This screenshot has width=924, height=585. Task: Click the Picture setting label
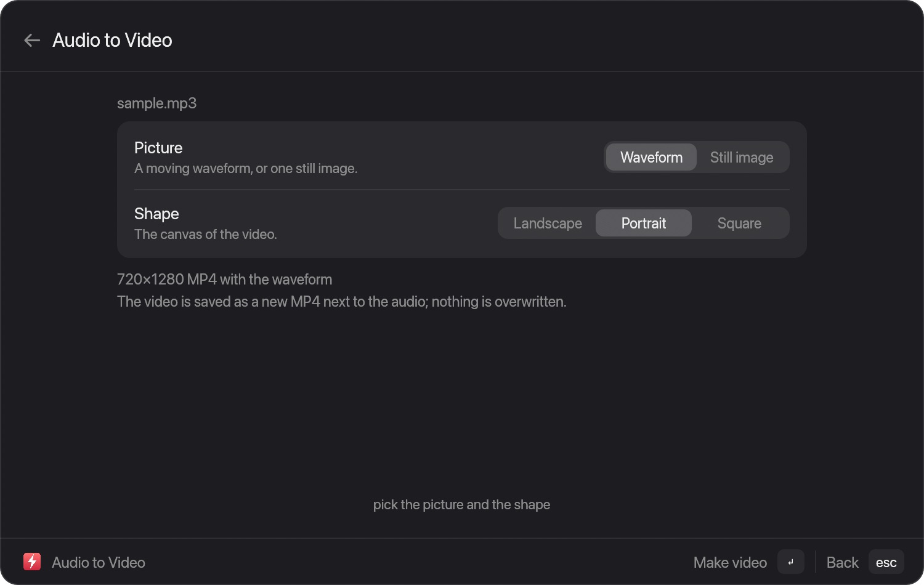point(158,148)
